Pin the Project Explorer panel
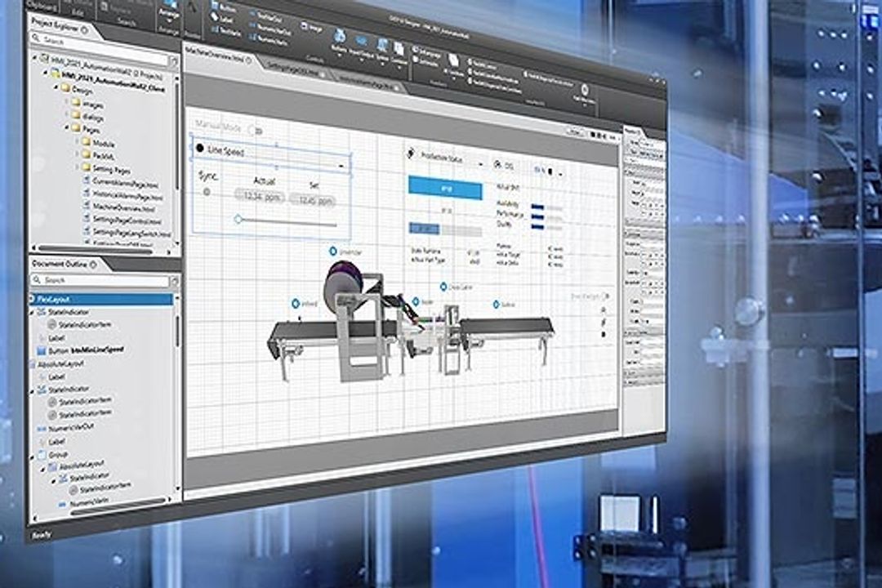This screenshot has height=588, width=882. pos(84,30)
